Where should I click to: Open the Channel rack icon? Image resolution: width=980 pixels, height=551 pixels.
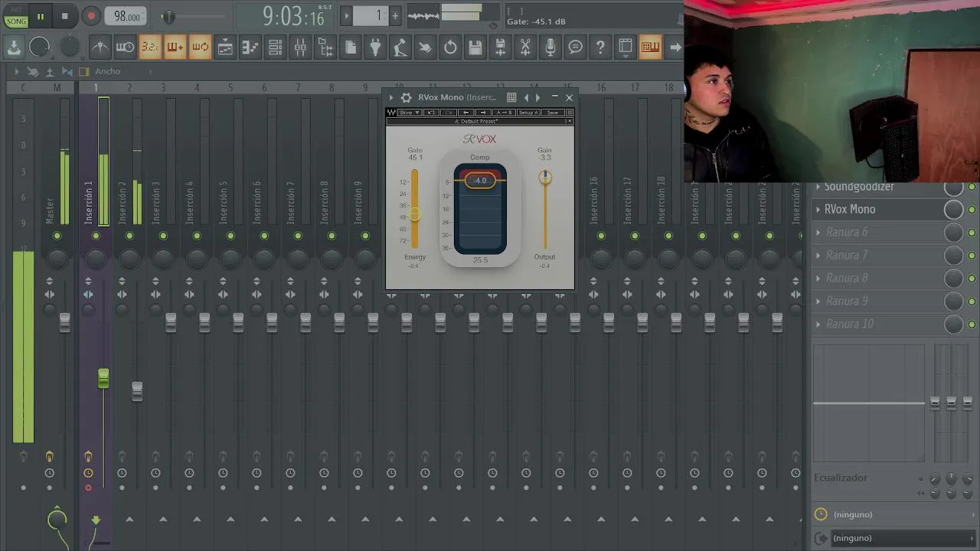tap(275, 47)
